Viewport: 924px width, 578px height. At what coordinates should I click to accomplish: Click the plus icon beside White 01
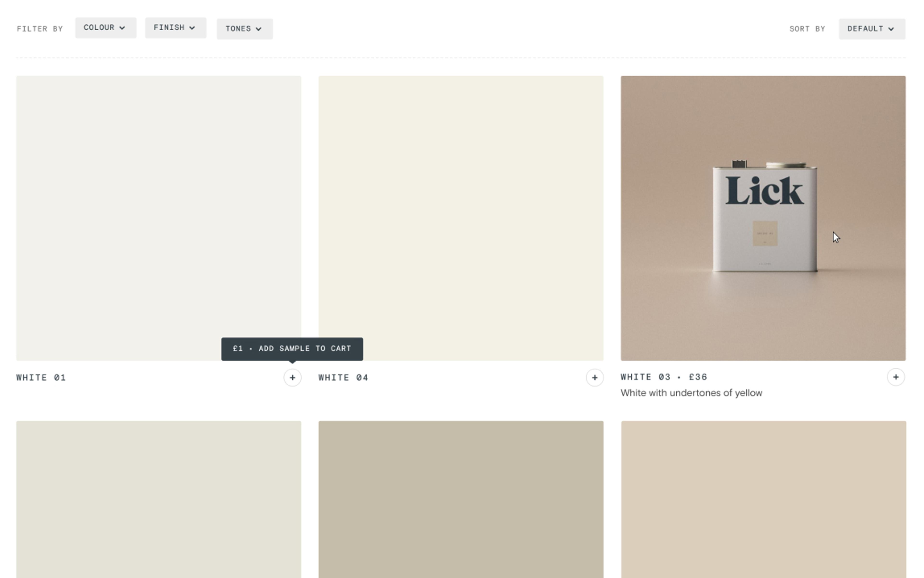pyautogui.click(x=292, y=378)
